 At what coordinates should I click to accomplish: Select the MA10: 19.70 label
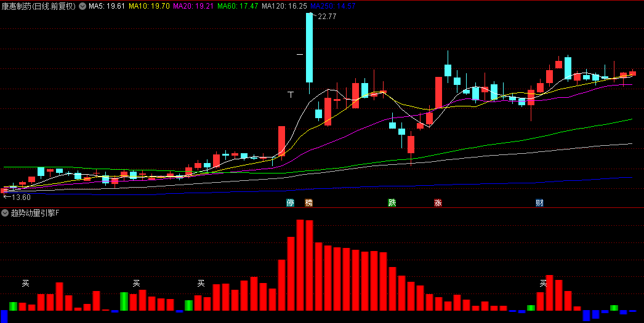click(149, 6)
